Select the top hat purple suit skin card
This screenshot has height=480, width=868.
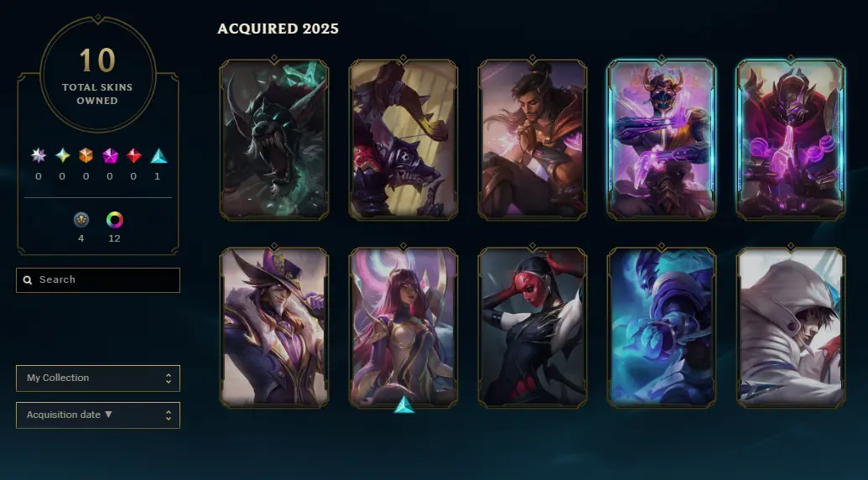(x=274, y=327)
